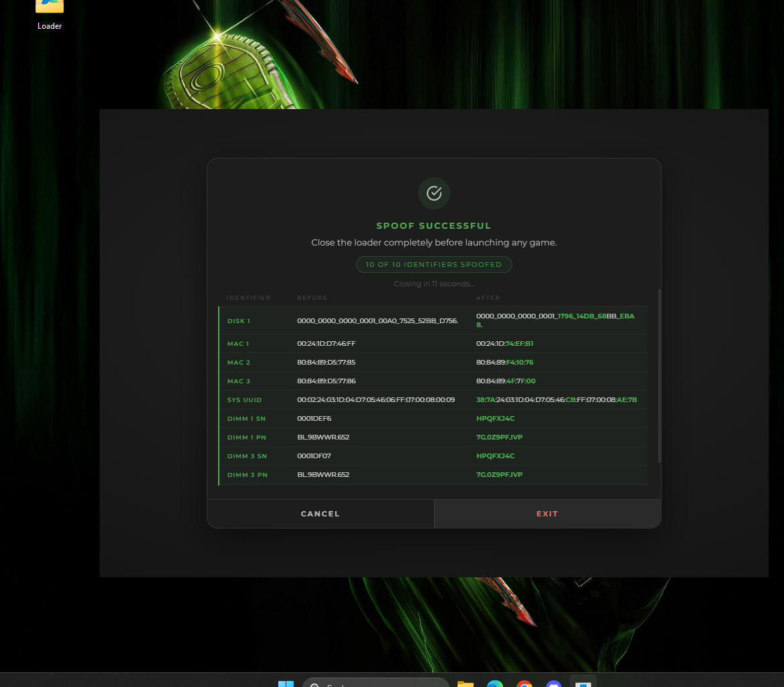This screenshot has width=784, height=687.
Task: Select the DIMM 3 PN row label
Action: 248,474
